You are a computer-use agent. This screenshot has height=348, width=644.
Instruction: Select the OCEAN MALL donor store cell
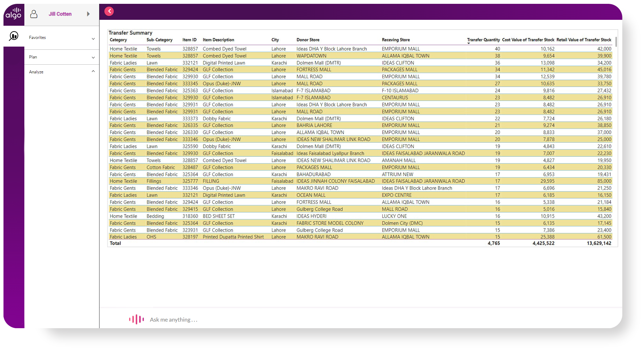(x=311, y=195)
